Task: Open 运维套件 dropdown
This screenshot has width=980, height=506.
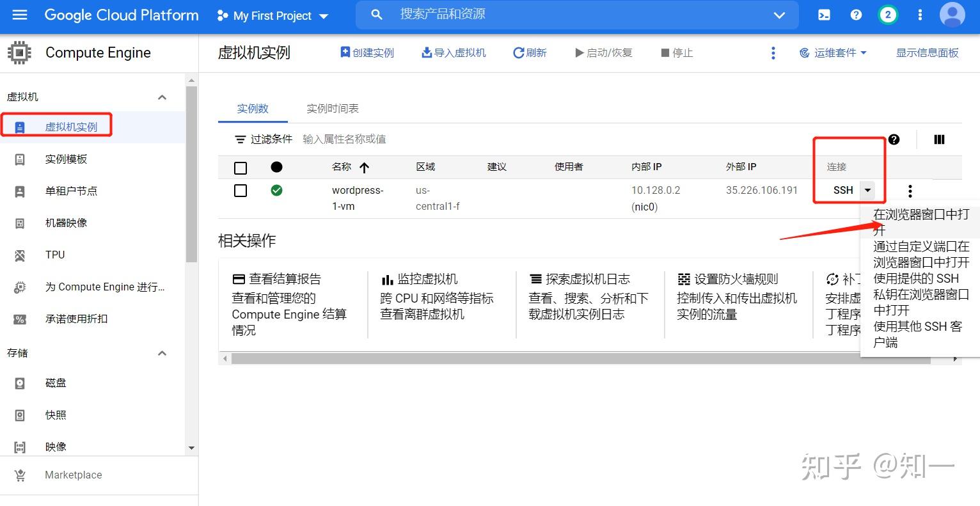Action: (833, 52)
